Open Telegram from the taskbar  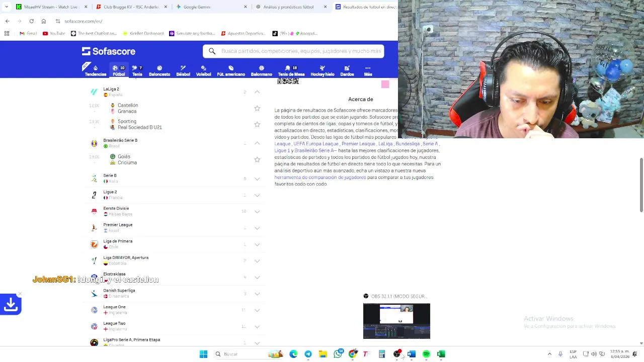click(x=308, y=354)
